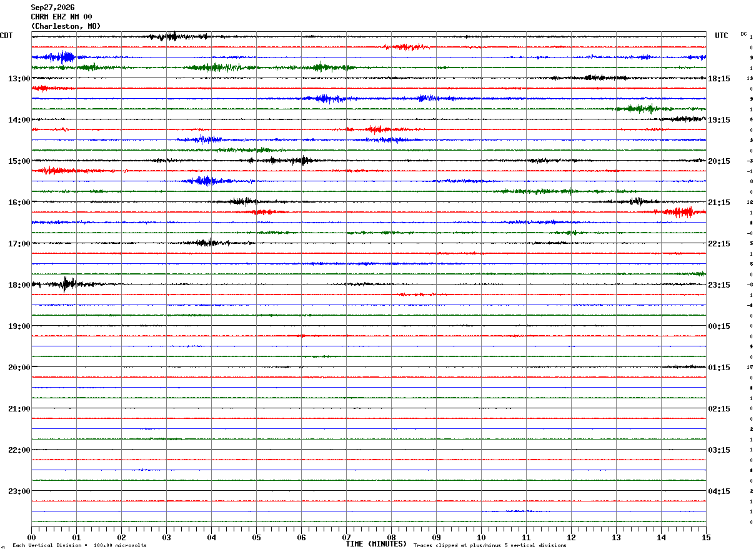The width and height of the screenshot is (756, 554).
Task: Click the (Charleston, MO) location text
Action: [x=66, y=26]
